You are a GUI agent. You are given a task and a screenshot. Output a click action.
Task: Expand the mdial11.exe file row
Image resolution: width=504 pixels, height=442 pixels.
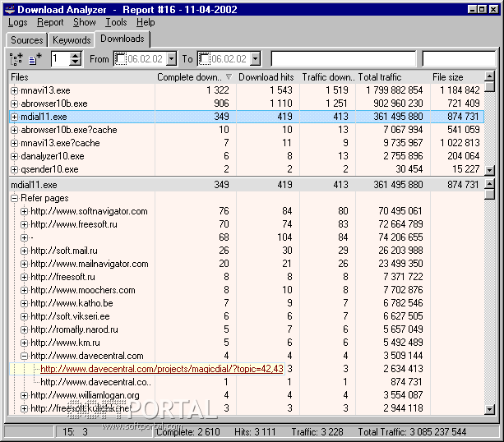[x=14, y=117]
